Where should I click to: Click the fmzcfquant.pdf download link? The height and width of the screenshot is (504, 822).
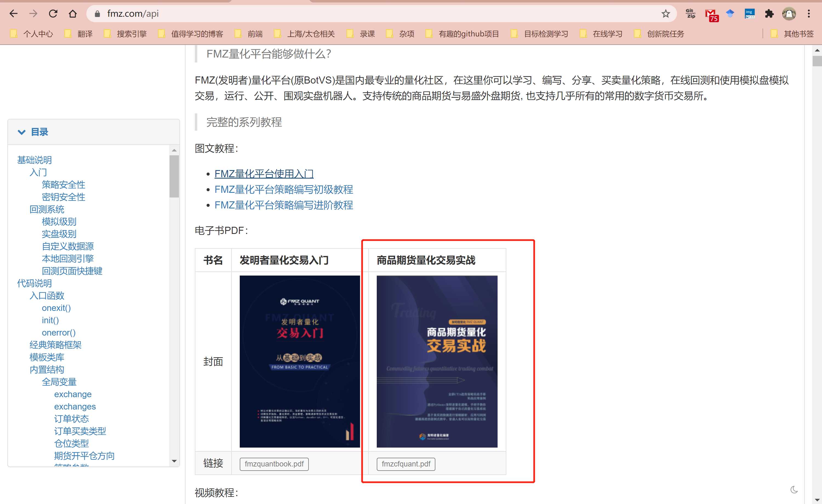[406, 464]
